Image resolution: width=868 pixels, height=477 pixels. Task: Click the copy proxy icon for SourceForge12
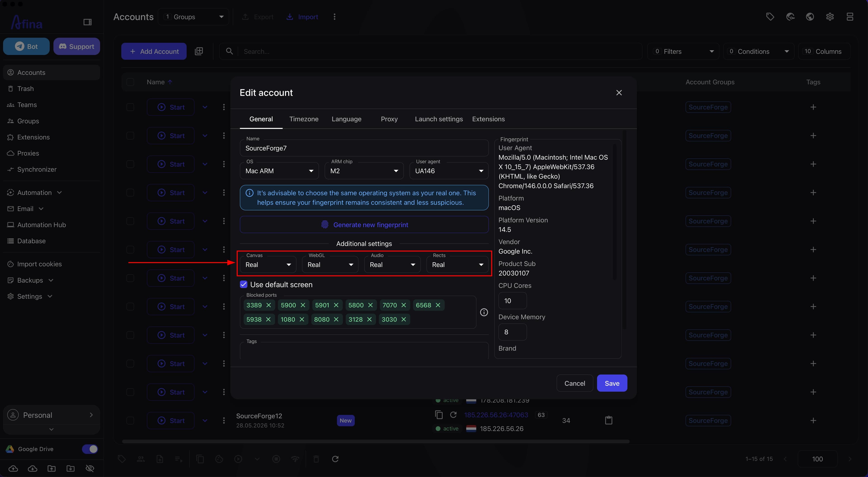click(x=439, y=415)
